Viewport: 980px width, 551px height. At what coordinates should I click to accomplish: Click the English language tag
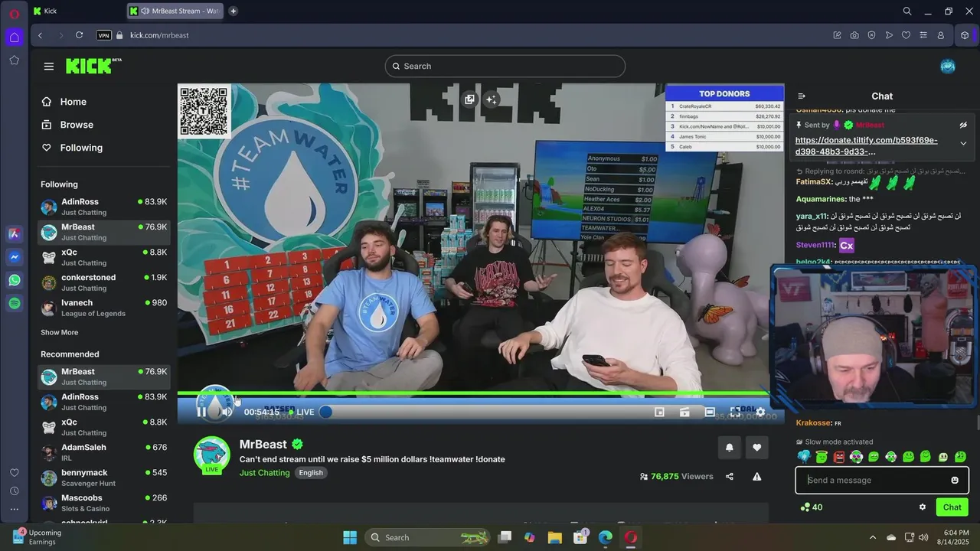tap(311, 473)
